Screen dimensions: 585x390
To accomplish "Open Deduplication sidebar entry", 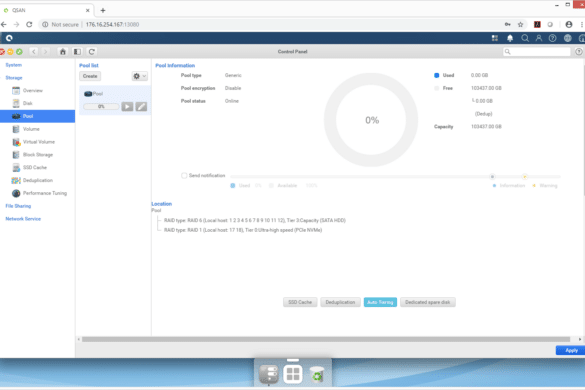I will pos(38,180).
